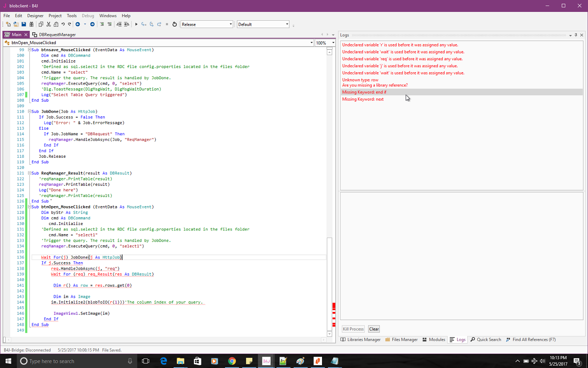The image size is (588, 368).
Task: Collapse the ReqManager_Result sub block
Action: pyautogui.click(x=30, y=173)
